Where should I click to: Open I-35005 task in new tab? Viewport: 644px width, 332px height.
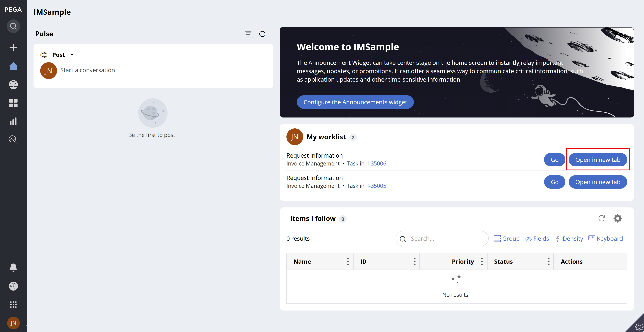pyautogui.click(x=598, y=182)
